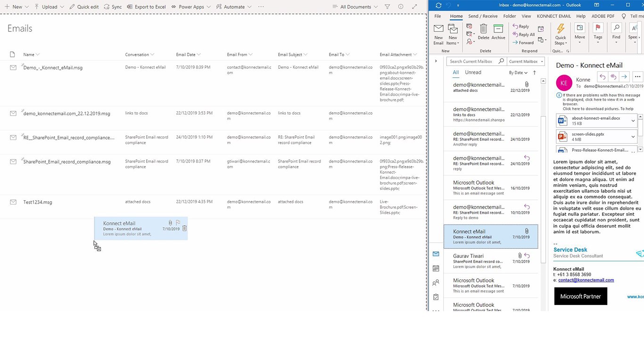The image size is (644, 362).
Task: Switch to the View ribbon tab
Action: pos(526,16)
